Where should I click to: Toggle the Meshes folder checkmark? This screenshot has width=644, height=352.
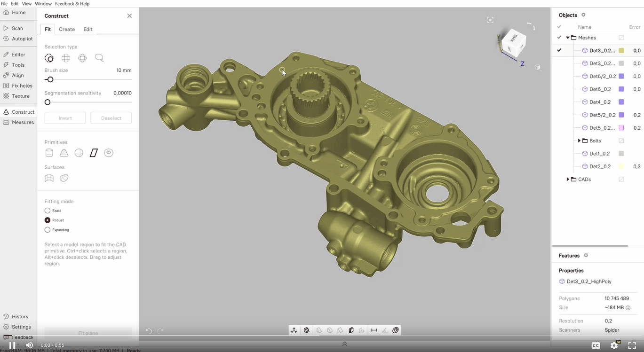559,38
